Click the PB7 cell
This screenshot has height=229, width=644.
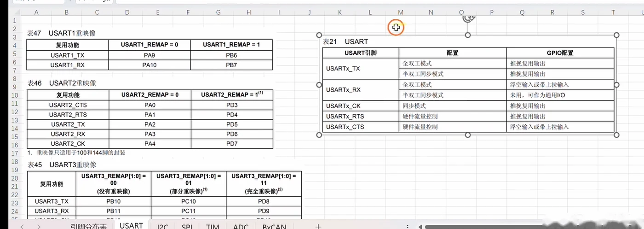(231, 65)
